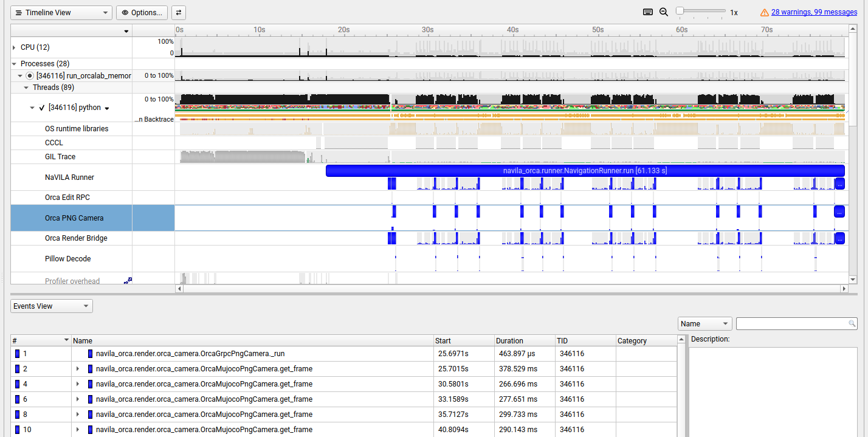Expand event row 2 get_frame
Viewport: 868px width, 437px height.
(78, 369)
